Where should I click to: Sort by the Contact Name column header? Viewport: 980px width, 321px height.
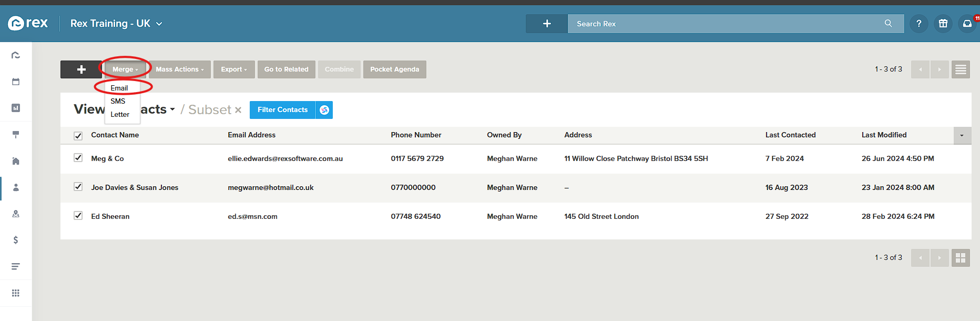[x=115, y=135]
